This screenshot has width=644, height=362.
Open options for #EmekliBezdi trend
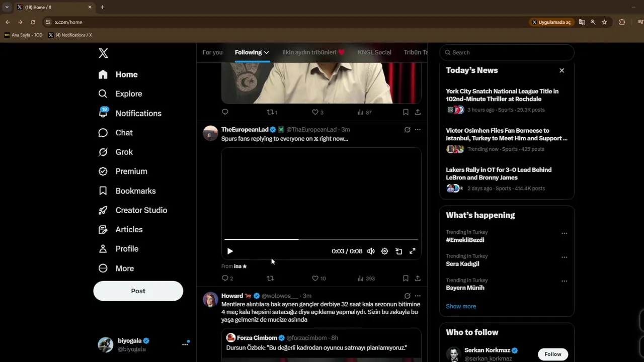pyautogui.click(x=564, y=233)
